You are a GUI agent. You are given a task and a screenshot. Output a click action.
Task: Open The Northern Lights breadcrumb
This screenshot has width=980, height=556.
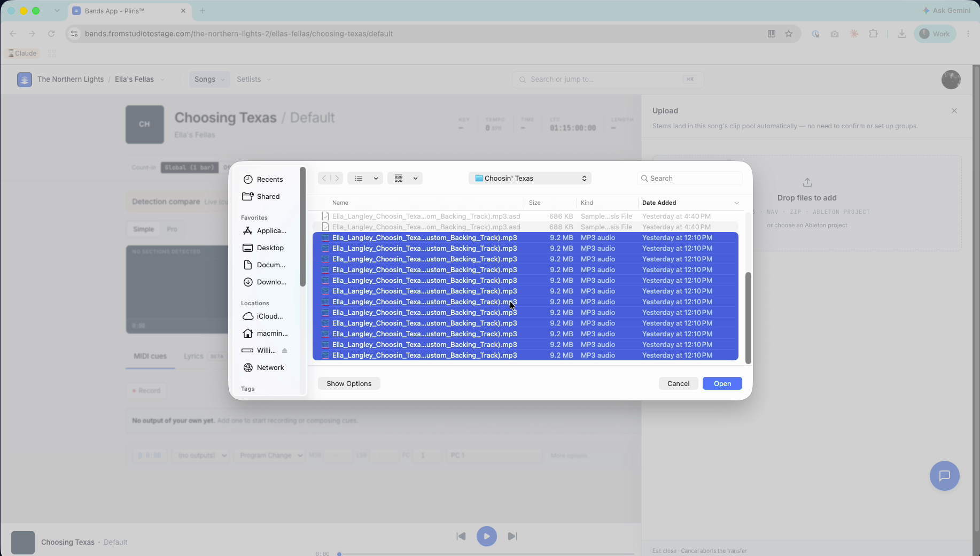(71, 79)
